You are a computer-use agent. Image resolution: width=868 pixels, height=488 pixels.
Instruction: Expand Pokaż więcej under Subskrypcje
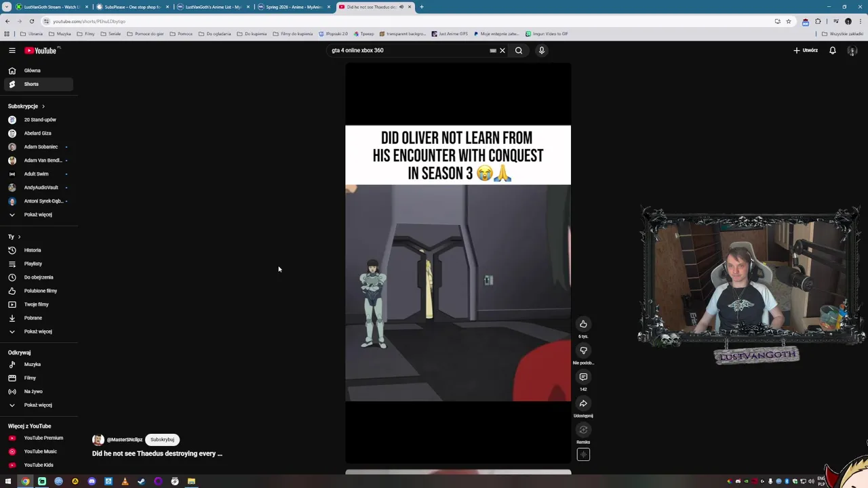click(38, 215)
